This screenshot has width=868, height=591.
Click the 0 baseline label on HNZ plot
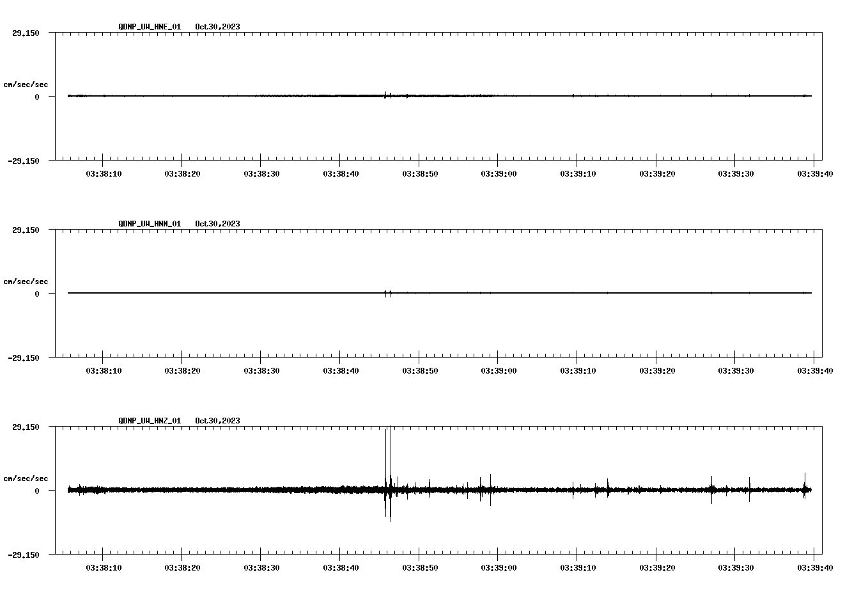pyautogui.click(x=37, y=491)
